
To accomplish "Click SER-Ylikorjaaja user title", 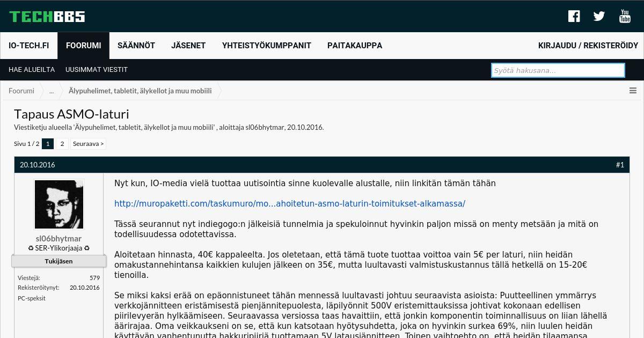I will click(59, 248).
